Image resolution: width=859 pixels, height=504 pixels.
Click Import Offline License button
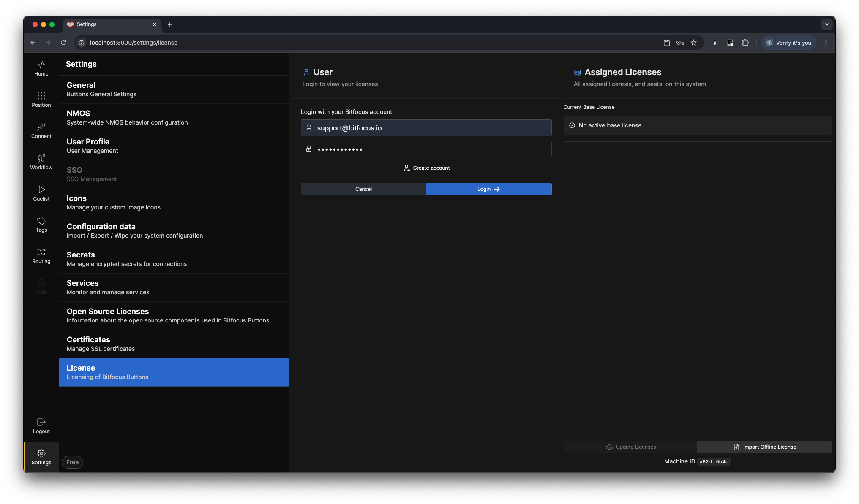[764, 447]
